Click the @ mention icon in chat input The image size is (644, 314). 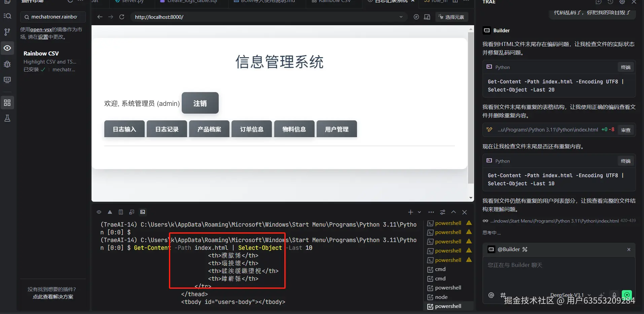(491, 295)
